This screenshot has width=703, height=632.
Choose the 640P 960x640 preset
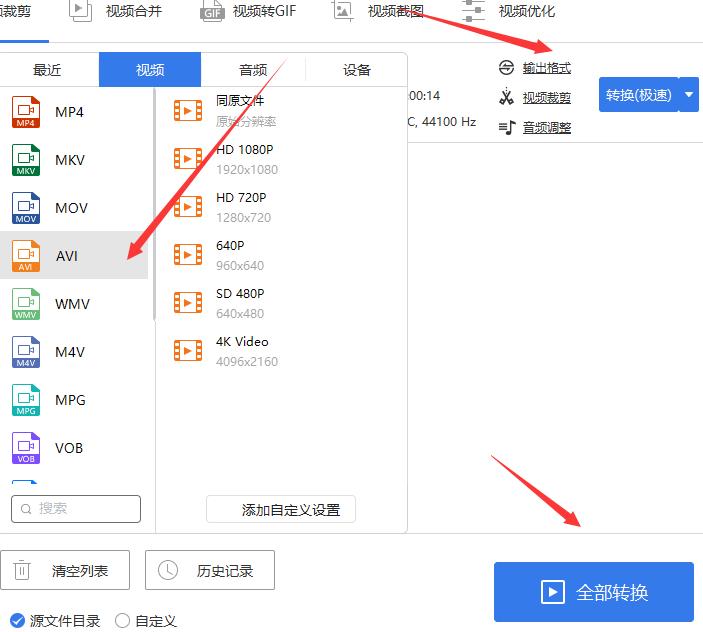point(280,255)
